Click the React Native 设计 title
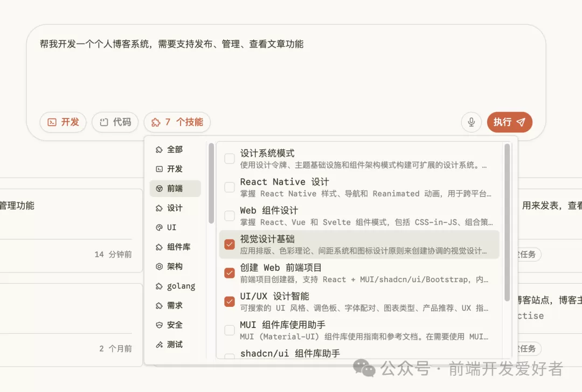Viewport: 582px width, 392px height. (x=285, y=181)
